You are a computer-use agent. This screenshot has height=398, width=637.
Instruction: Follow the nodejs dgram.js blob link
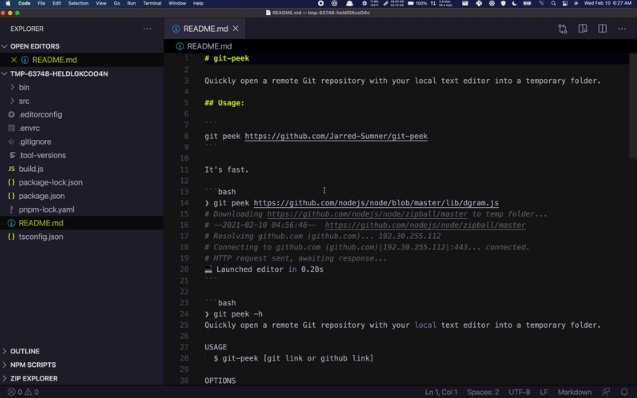[x=376, y=203]
